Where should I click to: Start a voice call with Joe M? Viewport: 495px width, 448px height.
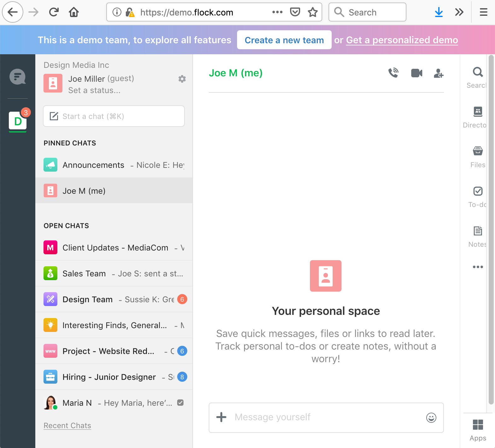tap(393, 73)
